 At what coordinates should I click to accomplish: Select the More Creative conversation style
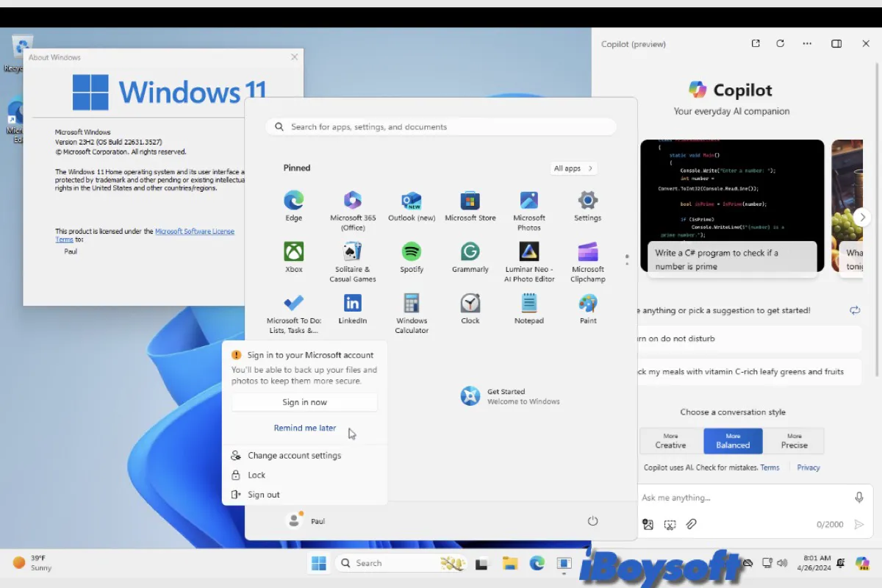670,441
